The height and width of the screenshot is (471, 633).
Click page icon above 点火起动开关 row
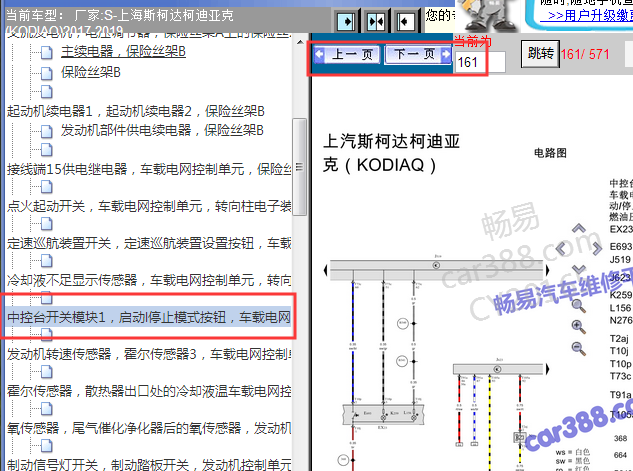click(x=47, y=186)
